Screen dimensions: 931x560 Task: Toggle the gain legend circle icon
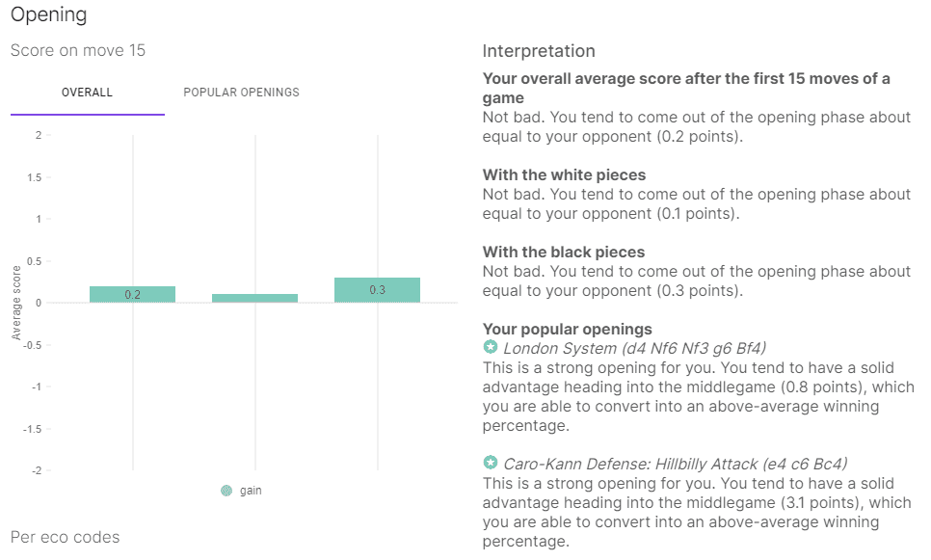(226, 491)
